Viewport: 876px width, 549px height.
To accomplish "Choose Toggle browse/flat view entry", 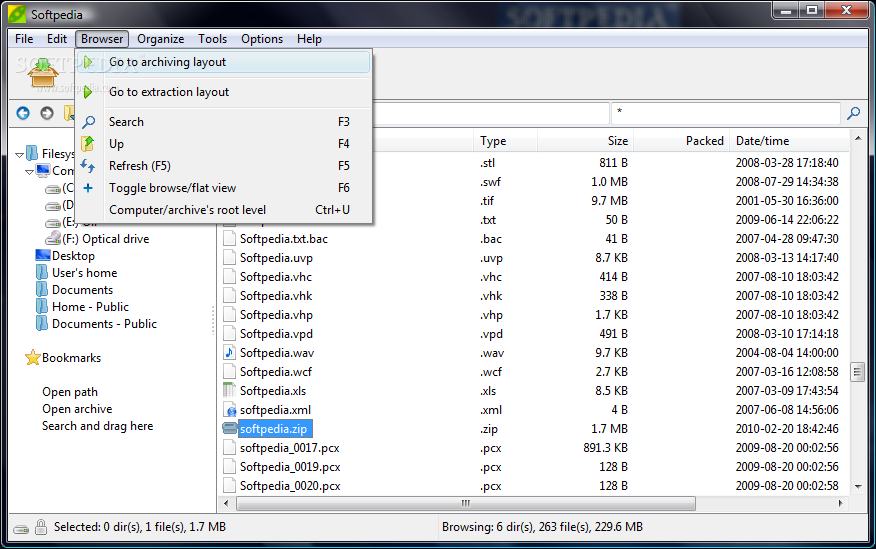I will point(223,188).
